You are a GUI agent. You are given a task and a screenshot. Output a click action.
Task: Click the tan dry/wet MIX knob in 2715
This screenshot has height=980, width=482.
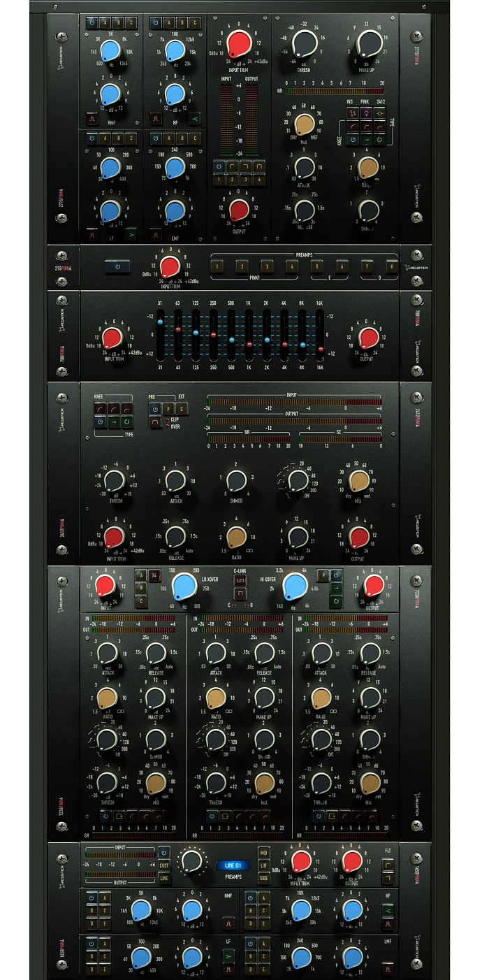point(303,124)
